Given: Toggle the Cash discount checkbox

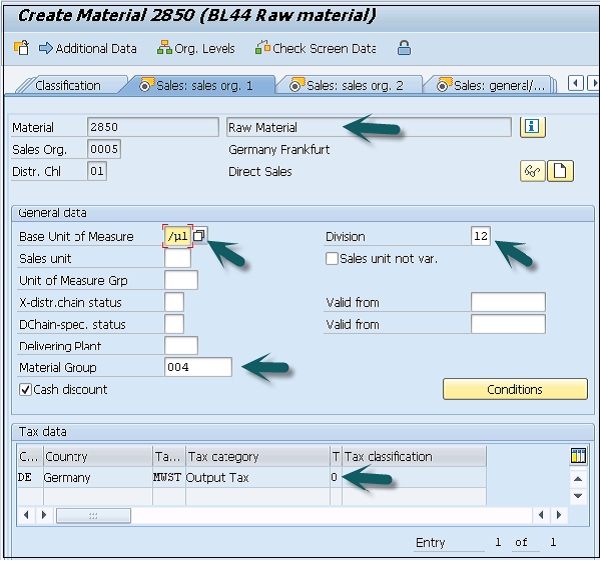Looking at the screenshot, I should pyautogui.click(x=25, y=389).
